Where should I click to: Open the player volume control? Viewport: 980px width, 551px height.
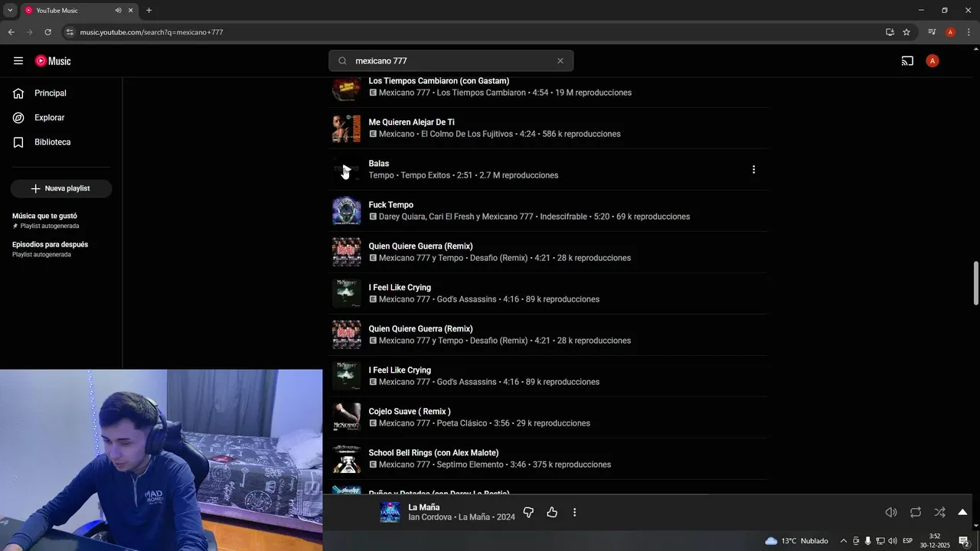click(x=891, y=512)
